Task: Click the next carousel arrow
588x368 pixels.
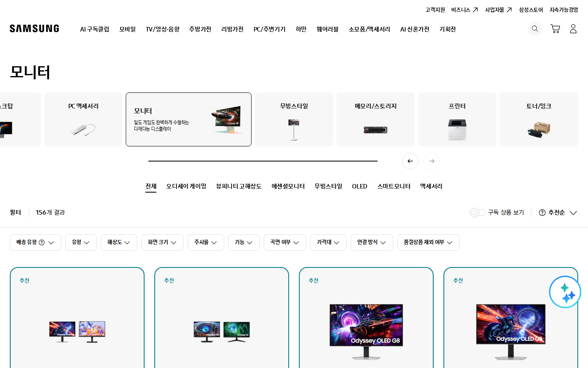Action: (x=432, y=161)
